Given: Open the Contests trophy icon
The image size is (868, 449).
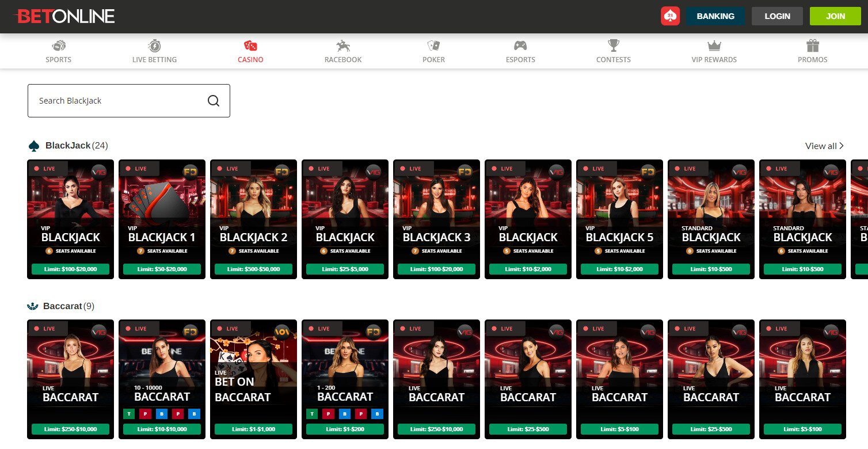Looking at the screenshot, I should 614,46.
